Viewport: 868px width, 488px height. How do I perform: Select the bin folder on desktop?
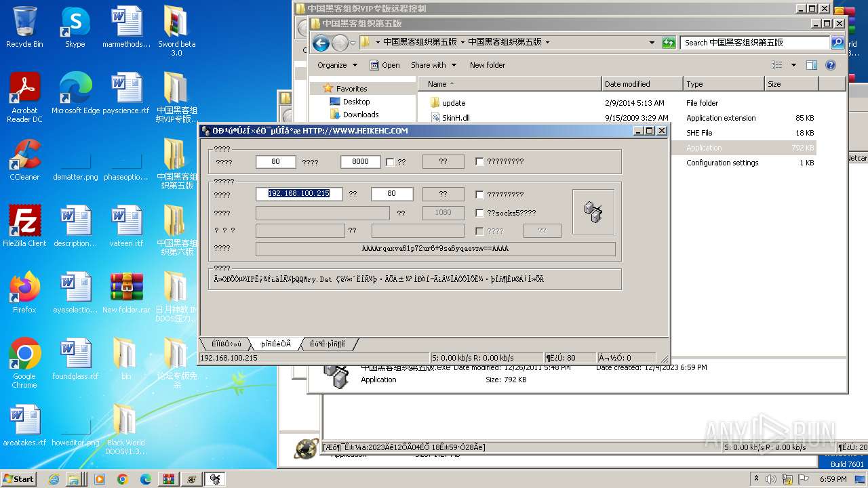click(x=126, y=359)
